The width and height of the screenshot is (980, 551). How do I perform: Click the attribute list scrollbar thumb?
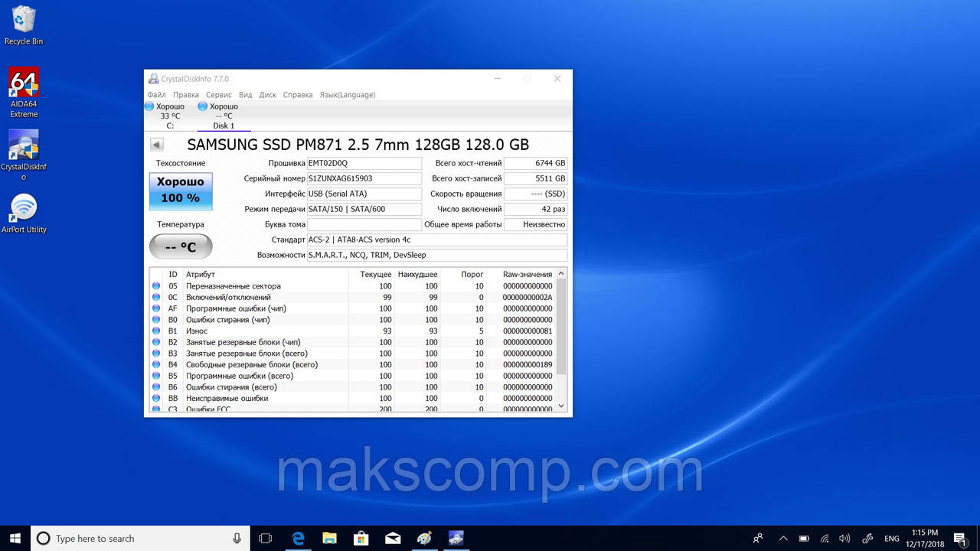[x=562, y=327]
